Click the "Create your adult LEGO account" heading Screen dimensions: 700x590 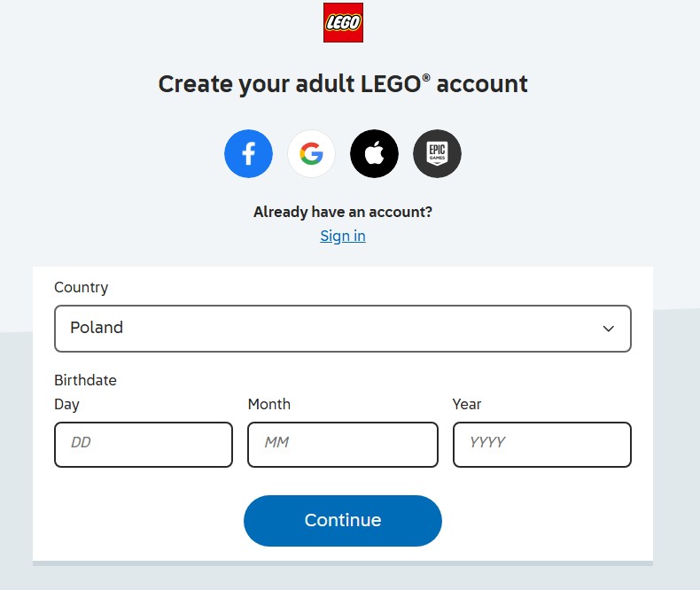[x=343, y=84]
